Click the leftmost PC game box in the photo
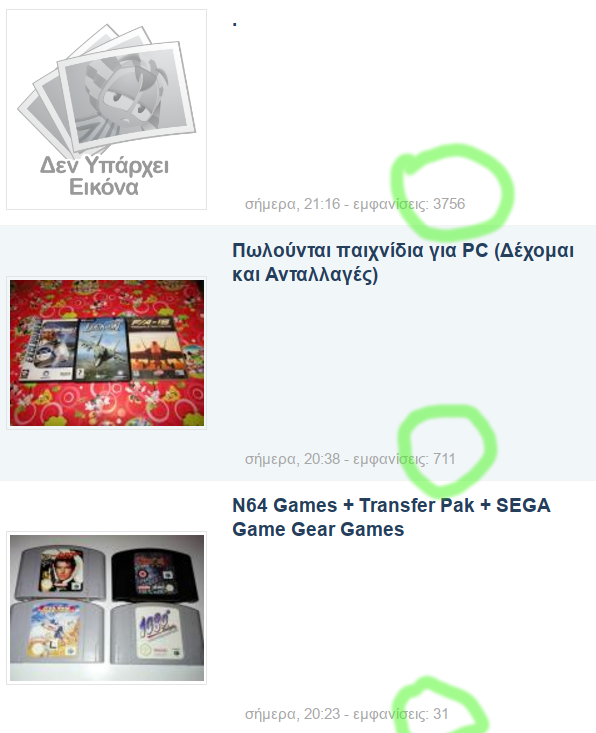The width and height of the screenshot is (596, 733). pos(48,351)
